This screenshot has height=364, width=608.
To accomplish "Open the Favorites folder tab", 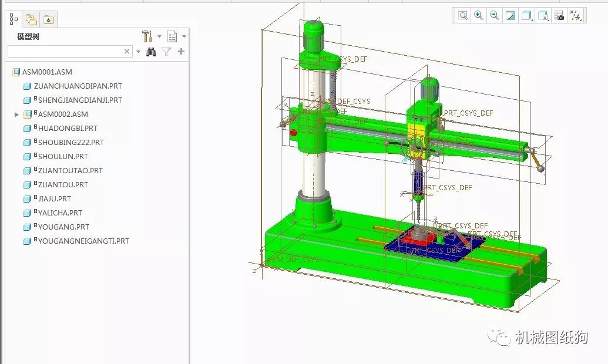I will 49,19.
